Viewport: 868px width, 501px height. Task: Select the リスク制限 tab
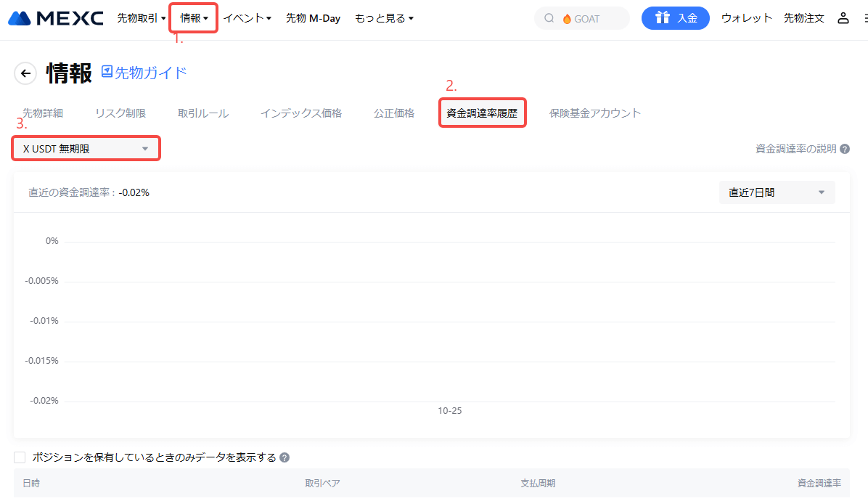click(x=120, y=113)
